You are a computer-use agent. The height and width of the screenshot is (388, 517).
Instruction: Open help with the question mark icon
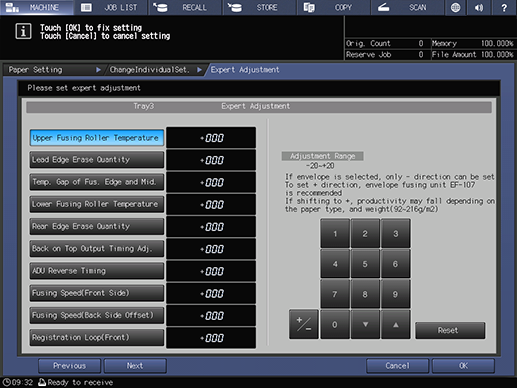click(504, 7)
